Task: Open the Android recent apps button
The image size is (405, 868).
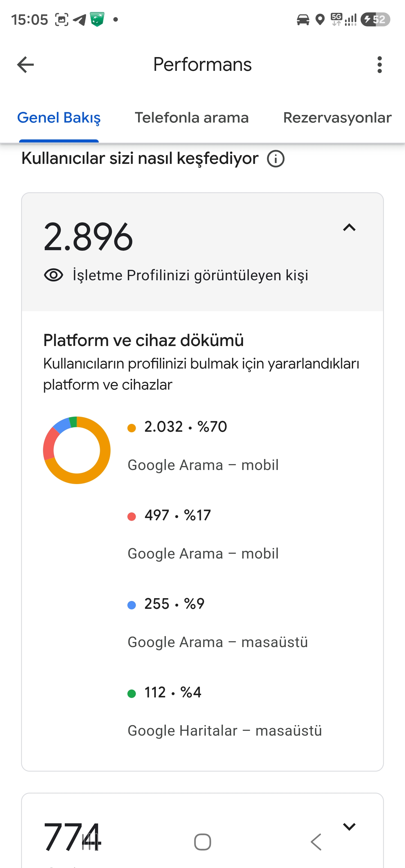Action: (90, 842)
